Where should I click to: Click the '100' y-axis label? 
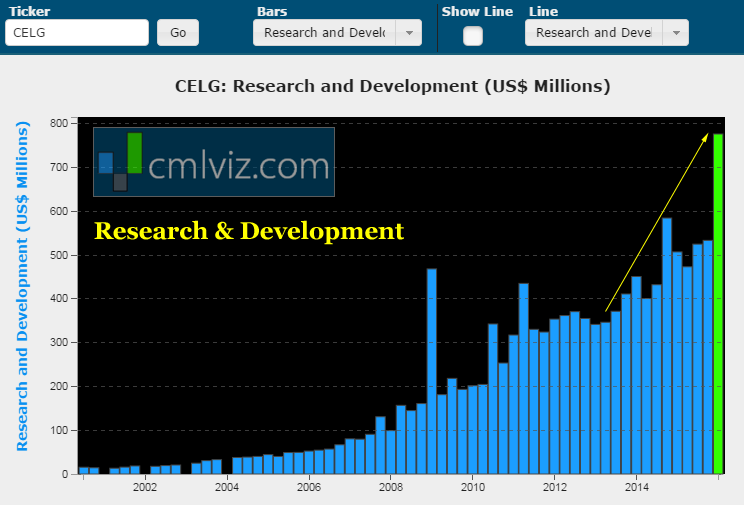coord(59,430)
